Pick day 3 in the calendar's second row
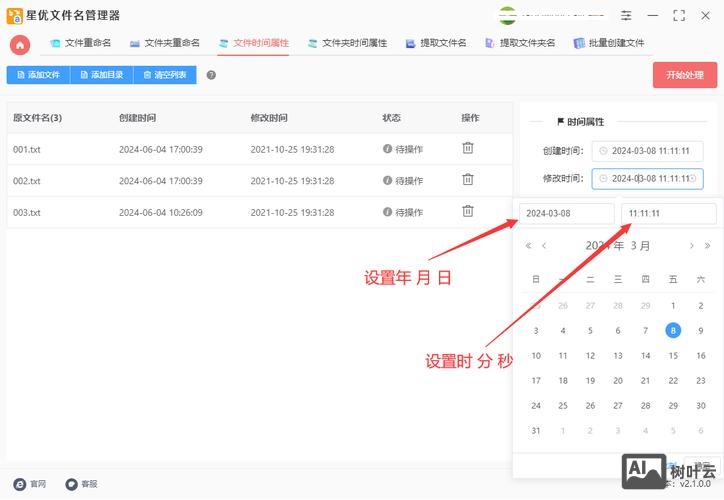The height and width of the screenshot is (500, 724). (x=536, y=331)
